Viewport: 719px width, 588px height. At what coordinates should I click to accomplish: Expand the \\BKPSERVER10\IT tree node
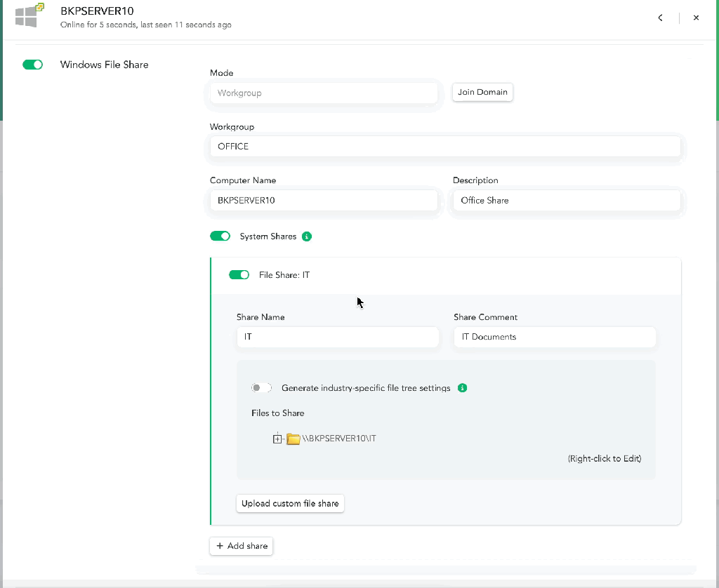tap(277, 439)
